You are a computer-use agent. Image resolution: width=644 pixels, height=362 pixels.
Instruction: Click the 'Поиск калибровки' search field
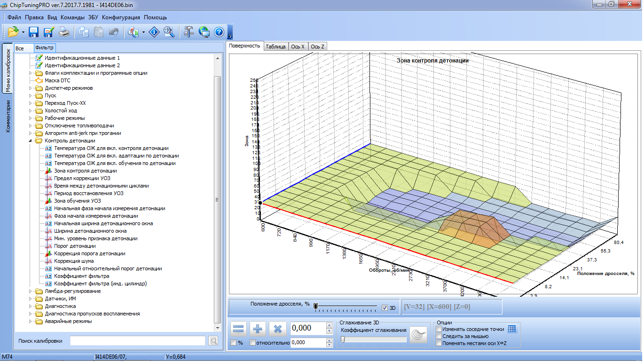(138, 341)
